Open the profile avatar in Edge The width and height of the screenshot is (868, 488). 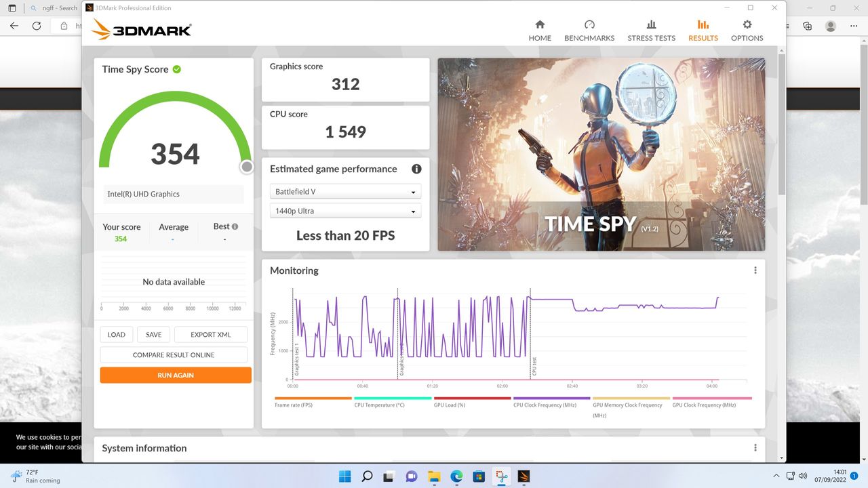click(831, 26)
